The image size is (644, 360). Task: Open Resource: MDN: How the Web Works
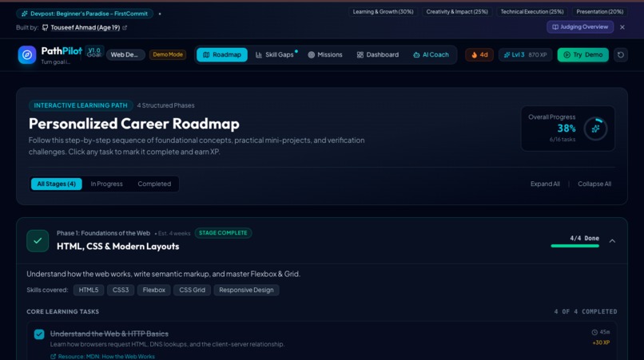106,356
